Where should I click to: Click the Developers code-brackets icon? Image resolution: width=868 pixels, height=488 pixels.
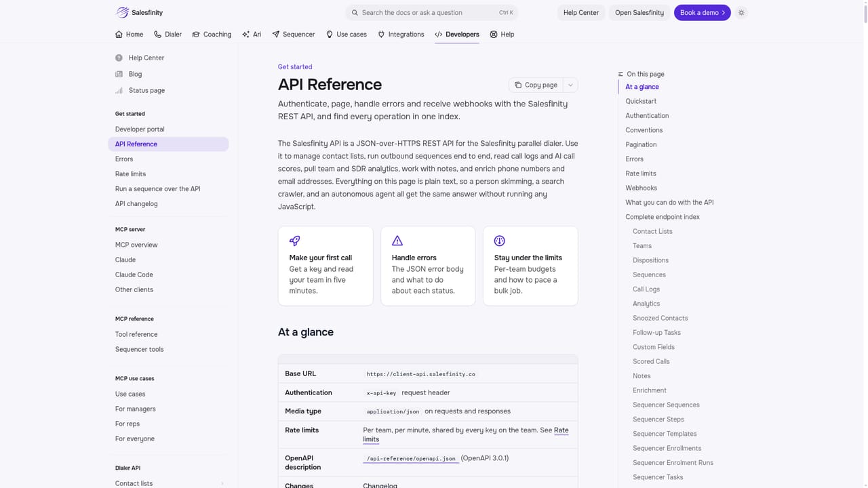click(439, 34)
